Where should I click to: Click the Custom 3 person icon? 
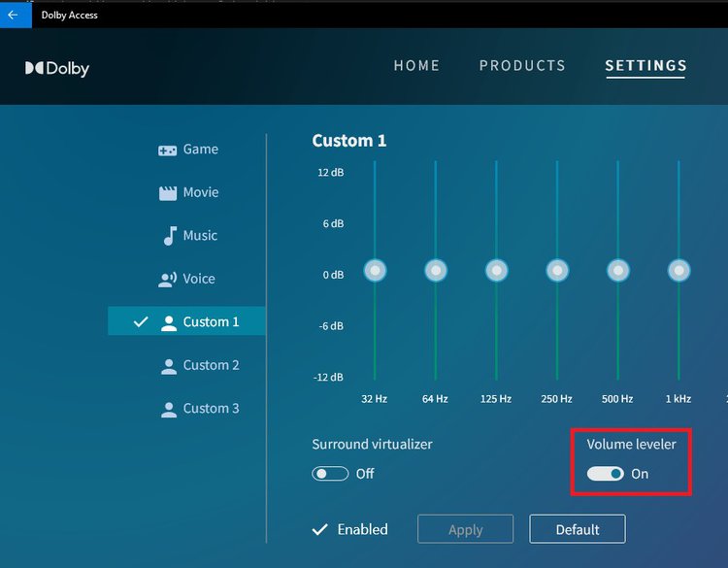click(169, 409)
